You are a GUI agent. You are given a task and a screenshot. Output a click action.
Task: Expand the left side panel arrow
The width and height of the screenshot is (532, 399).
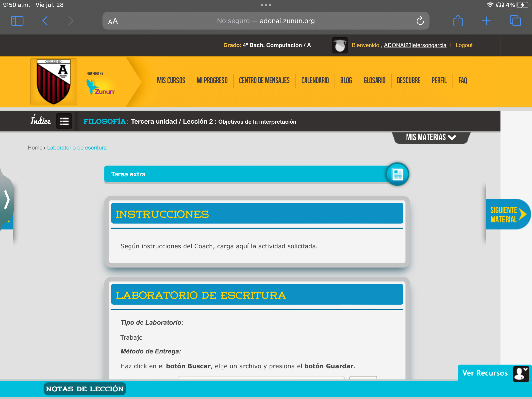click(x=7, y=199)
